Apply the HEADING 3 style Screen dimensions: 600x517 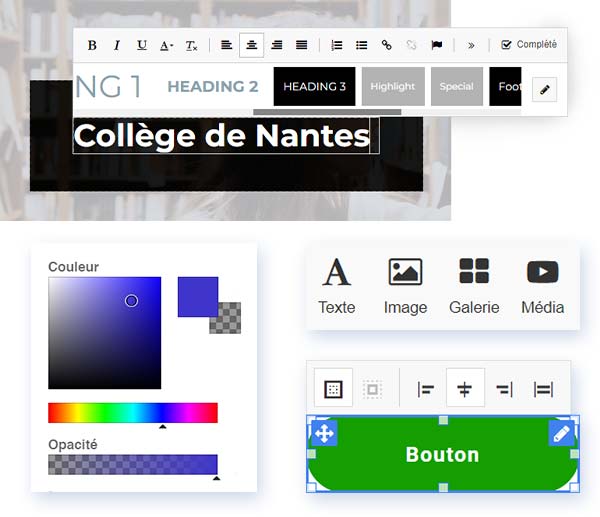(x=315, y=86)
